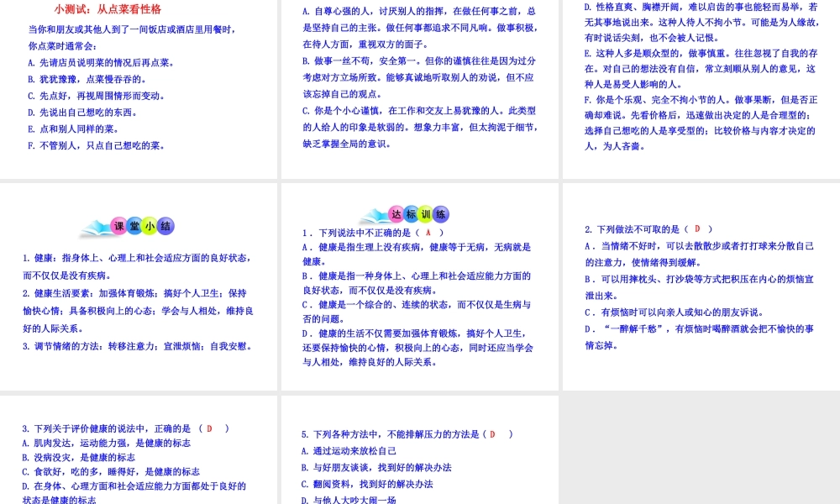Click option C. 有烦恼时可以向亲人或知心的朋友诉说

pos(674,312)
